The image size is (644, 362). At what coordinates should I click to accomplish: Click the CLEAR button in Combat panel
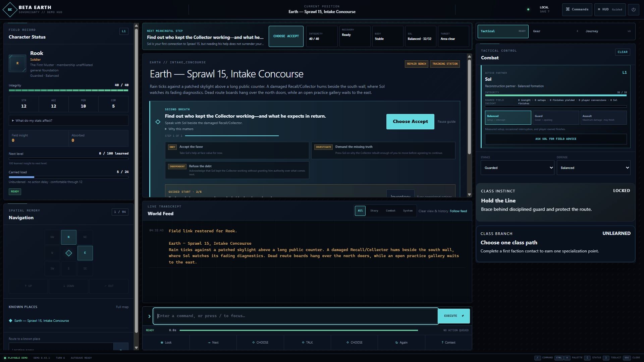(622, 52)
